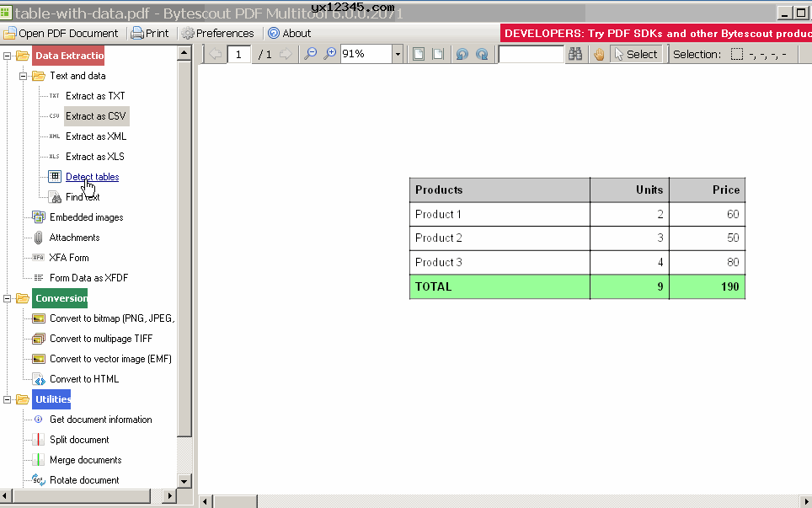
Task: Enable the Select tool button
Action: pyautogui.click(x=635, y=54)
